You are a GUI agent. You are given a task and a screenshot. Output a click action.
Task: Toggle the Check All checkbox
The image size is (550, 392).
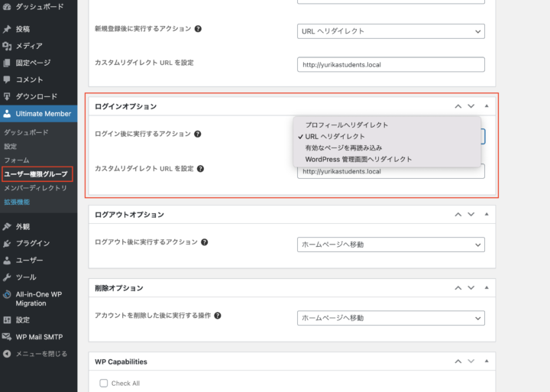(103, 383)
